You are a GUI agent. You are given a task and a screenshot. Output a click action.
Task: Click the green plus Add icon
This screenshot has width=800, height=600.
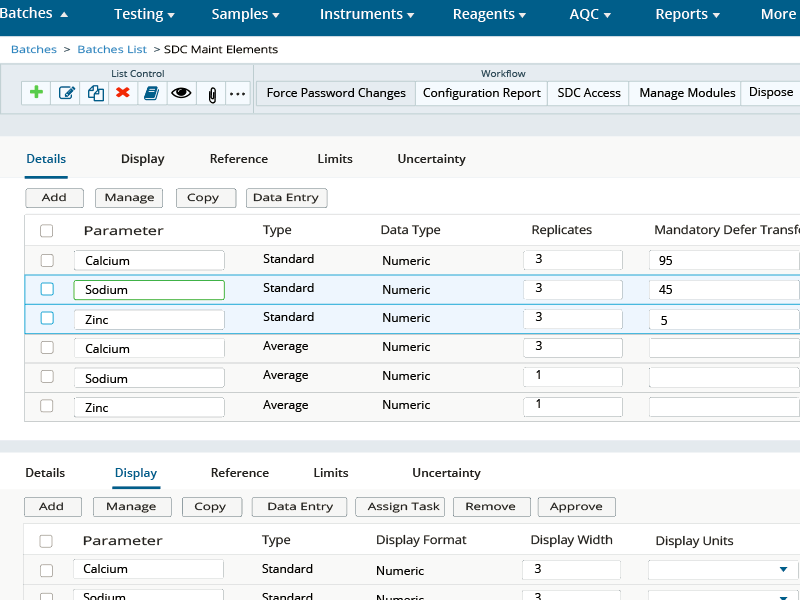point(37,93)
